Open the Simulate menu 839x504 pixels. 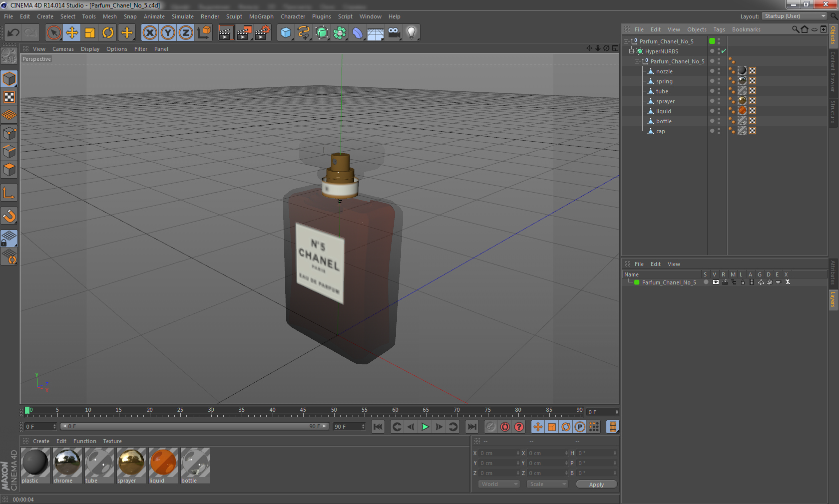click(x=183, y=16)
